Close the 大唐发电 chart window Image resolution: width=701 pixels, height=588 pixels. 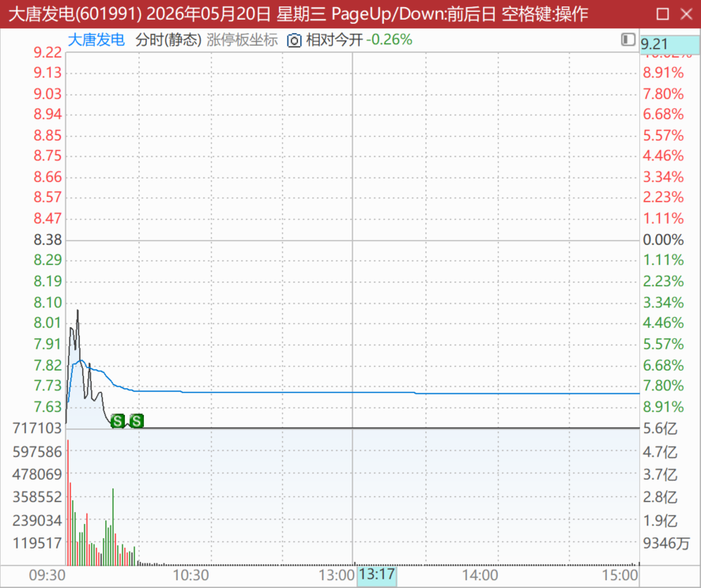(686, 14)
